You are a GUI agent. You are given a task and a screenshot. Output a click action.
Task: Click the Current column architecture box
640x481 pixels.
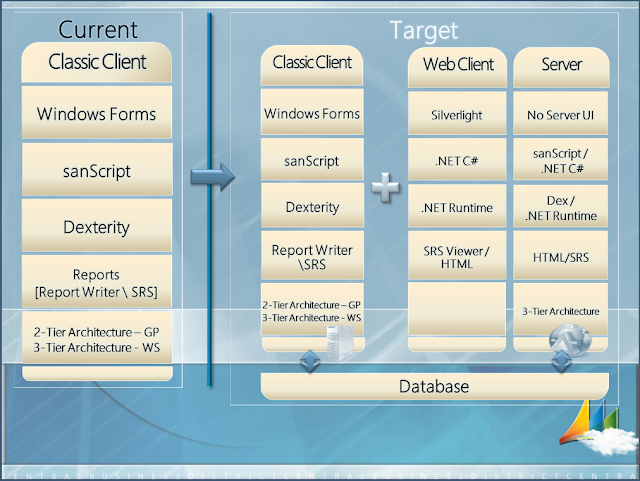point(97,338)
